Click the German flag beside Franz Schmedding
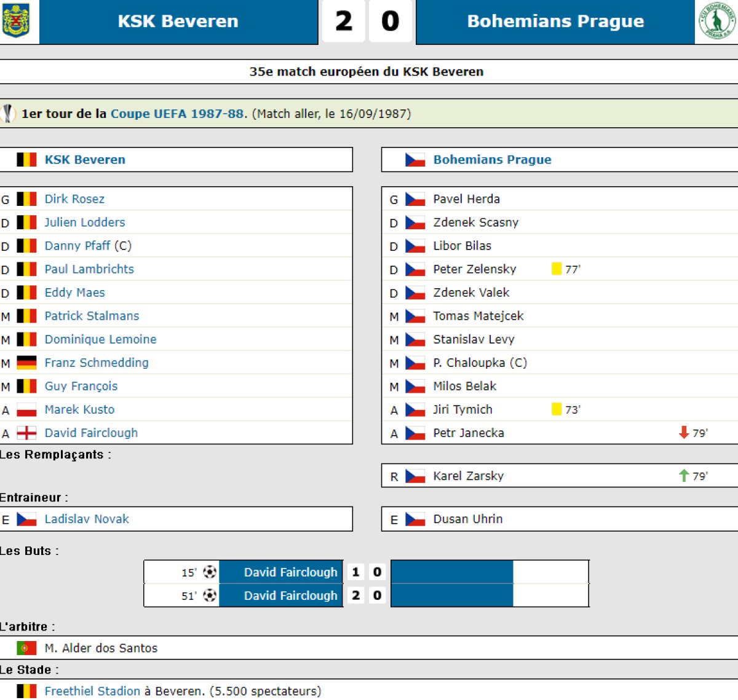 tap(26, 363)
